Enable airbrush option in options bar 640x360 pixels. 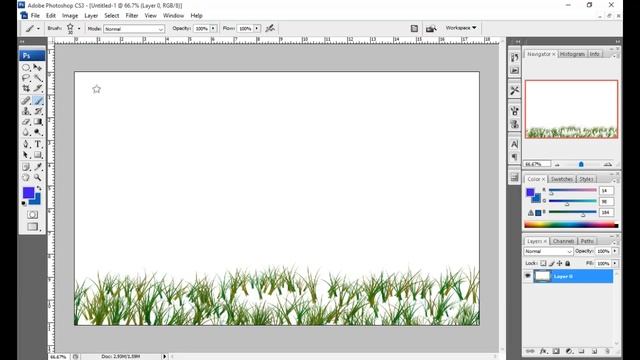tap(270, 28)
